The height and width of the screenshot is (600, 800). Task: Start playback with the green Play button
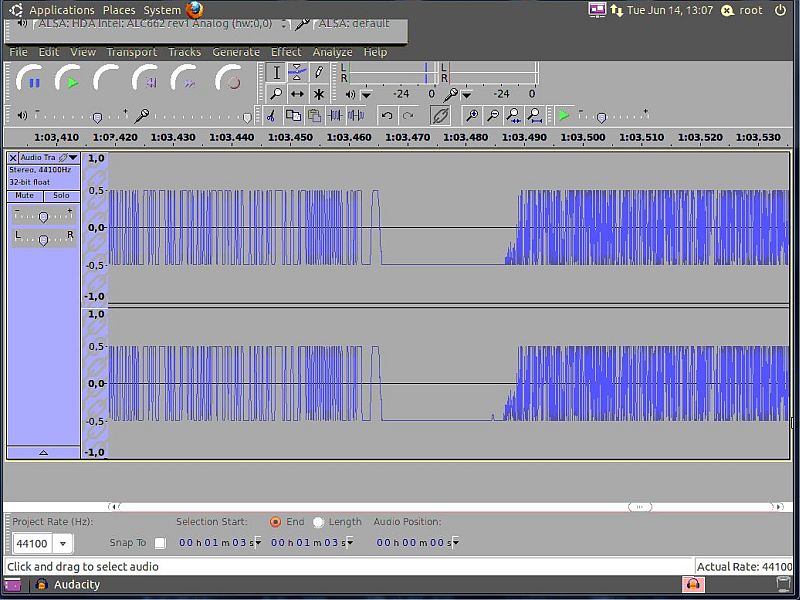click(72, 82)
